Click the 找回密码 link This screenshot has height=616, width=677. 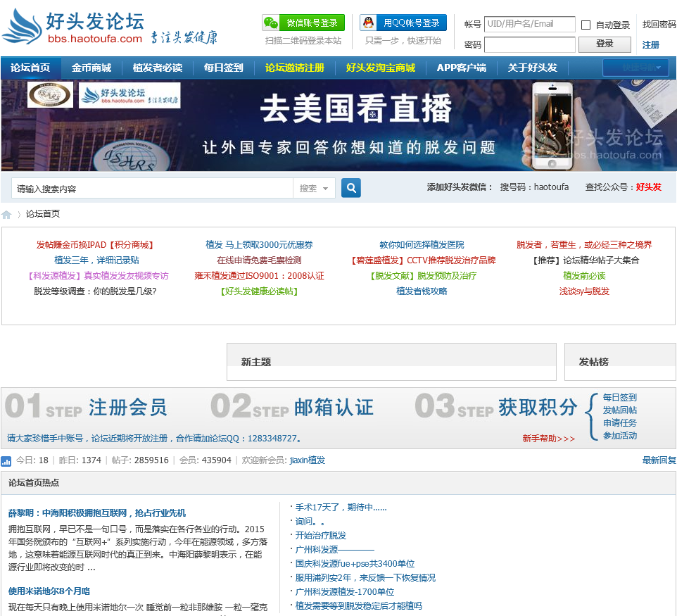tap(659, 24)
